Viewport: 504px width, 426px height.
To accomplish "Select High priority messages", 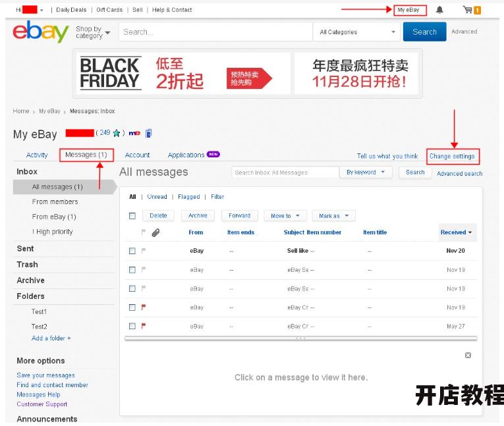I will click(x=53, y=232).
